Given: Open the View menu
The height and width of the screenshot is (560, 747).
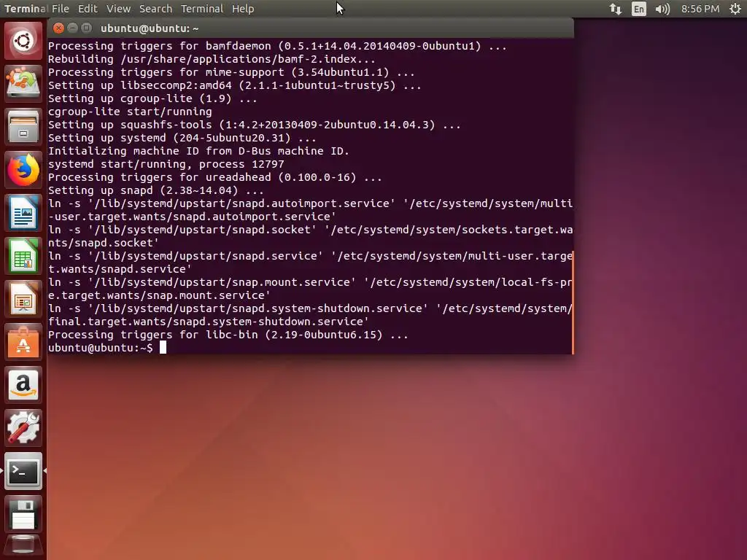Looking at the screenshot, I should click(118, 9).
